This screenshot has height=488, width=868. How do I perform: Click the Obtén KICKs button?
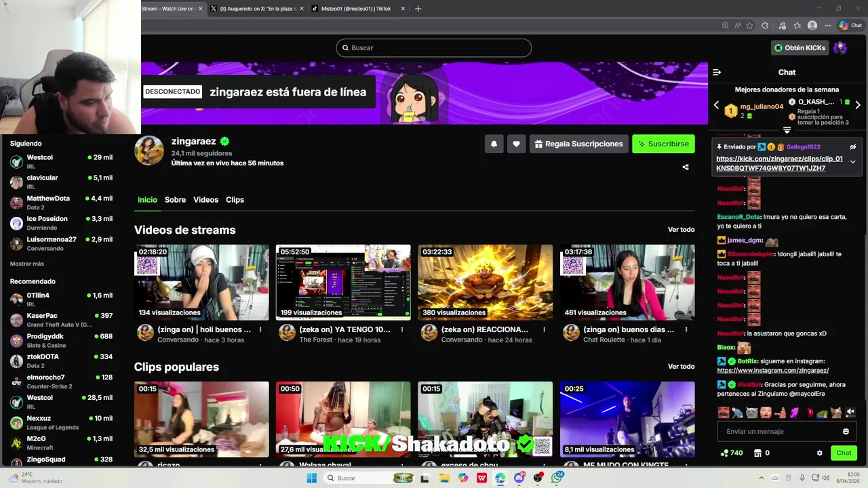(x=800, y=48)
